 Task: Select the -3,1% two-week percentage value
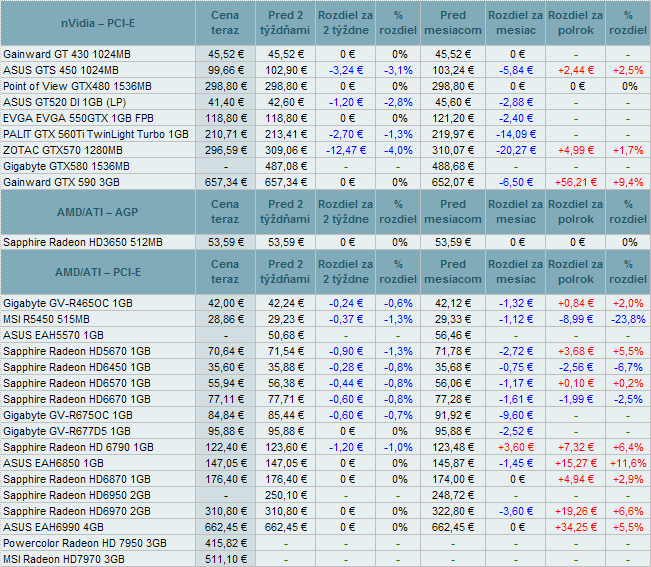coord(398,70)
